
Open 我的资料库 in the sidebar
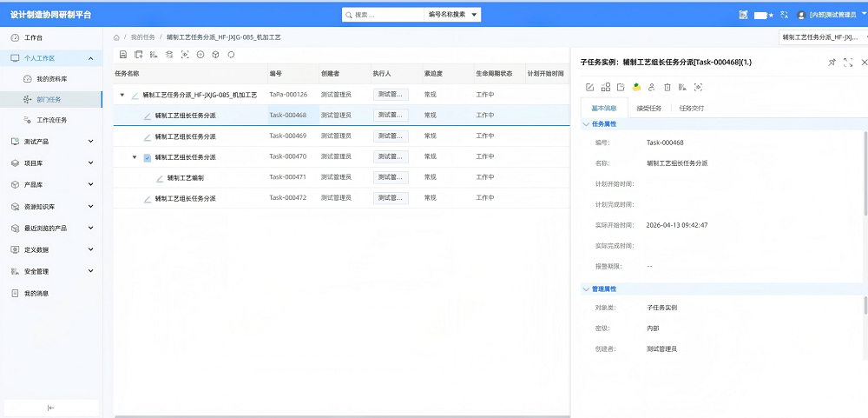coord(51,79)
